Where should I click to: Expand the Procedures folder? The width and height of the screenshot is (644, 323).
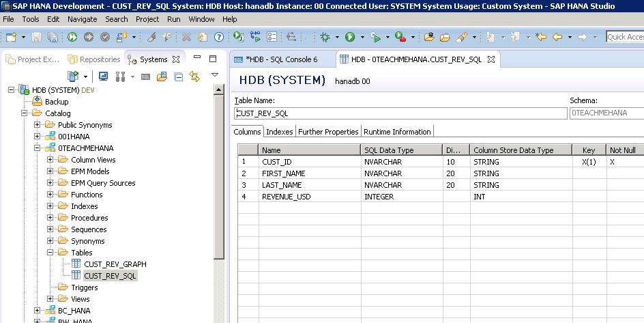click(x=50, y=217)
